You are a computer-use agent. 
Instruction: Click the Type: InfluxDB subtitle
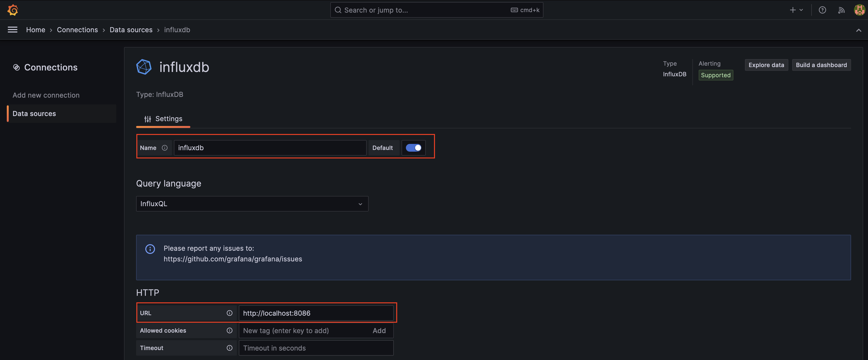click(x=160, y=94)
